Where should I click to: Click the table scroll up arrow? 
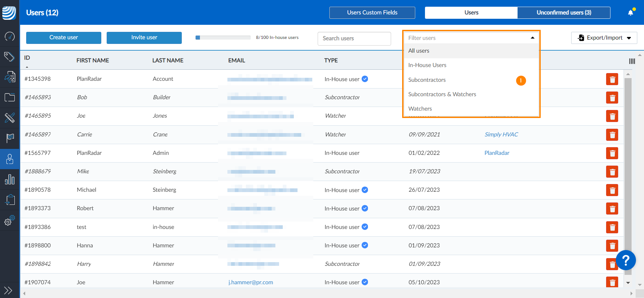pos(628,74)
